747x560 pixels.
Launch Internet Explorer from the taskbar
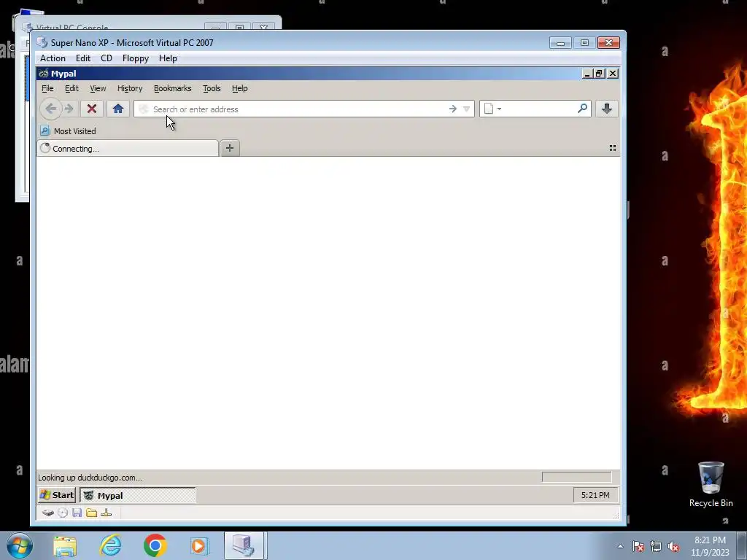coord(111,545)
